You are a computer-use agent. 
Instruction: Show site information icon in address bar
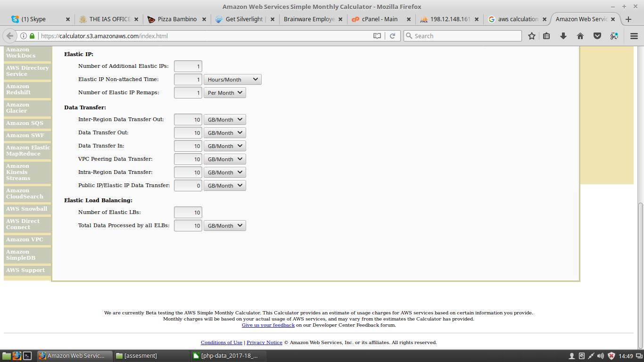[24, 36]
